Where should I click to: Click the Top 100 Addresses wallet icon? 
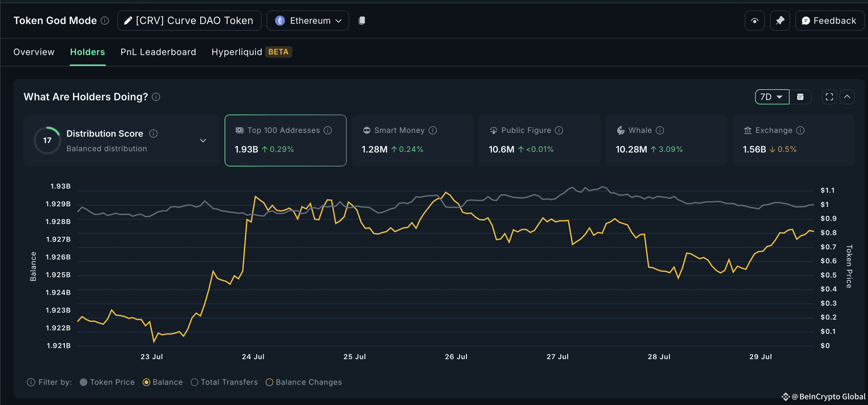click(239, 130)
